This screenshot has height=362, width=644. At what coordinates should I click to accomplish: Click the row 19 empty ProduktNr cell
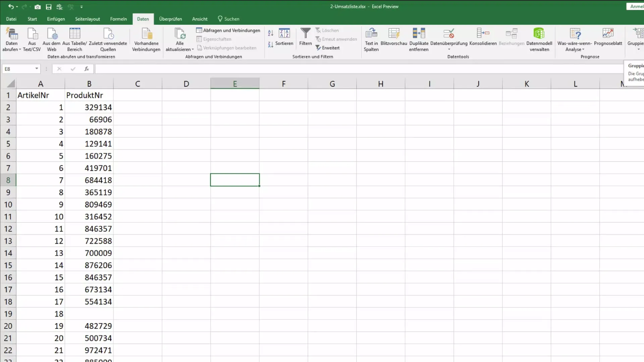(x=89, y=314)
